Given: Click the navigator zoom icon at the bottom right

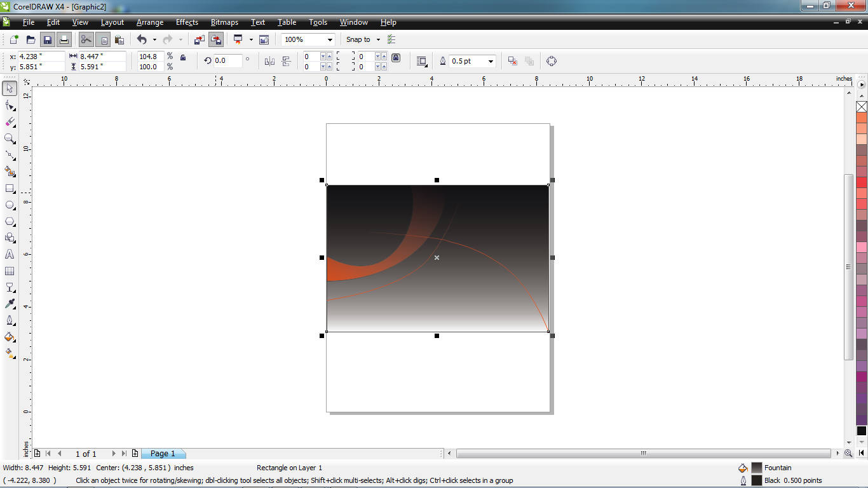Looking at the screenshot, I should tap(848, 454).
